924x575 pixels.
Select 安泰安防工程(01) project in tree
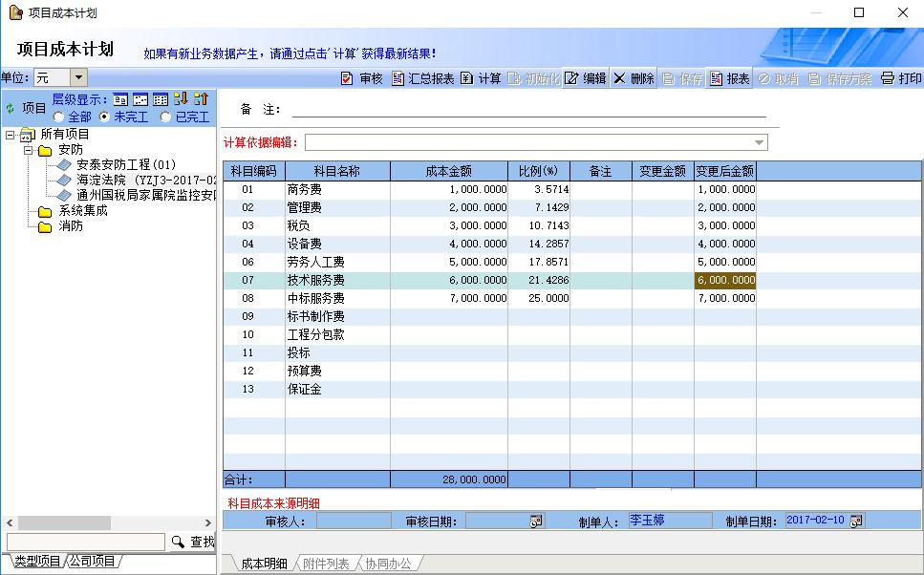(126, 164)
